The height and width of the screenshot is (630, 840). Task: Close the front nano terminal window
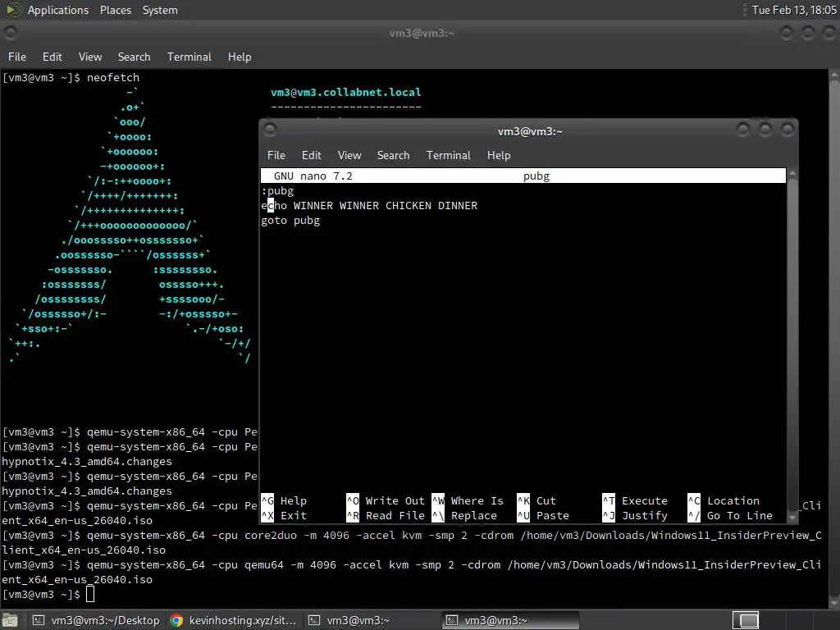click(x=787, y=130)
